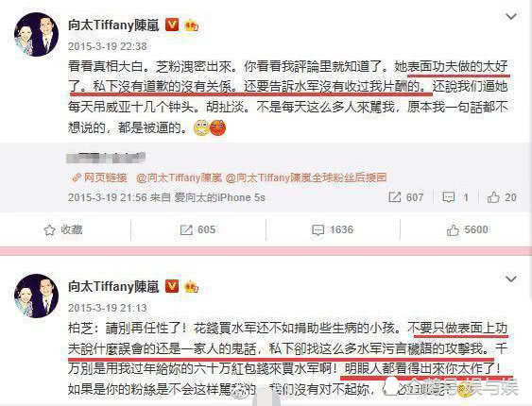
Task: Click the favorite star icon labeled 收藏
Action: [63, 229]
